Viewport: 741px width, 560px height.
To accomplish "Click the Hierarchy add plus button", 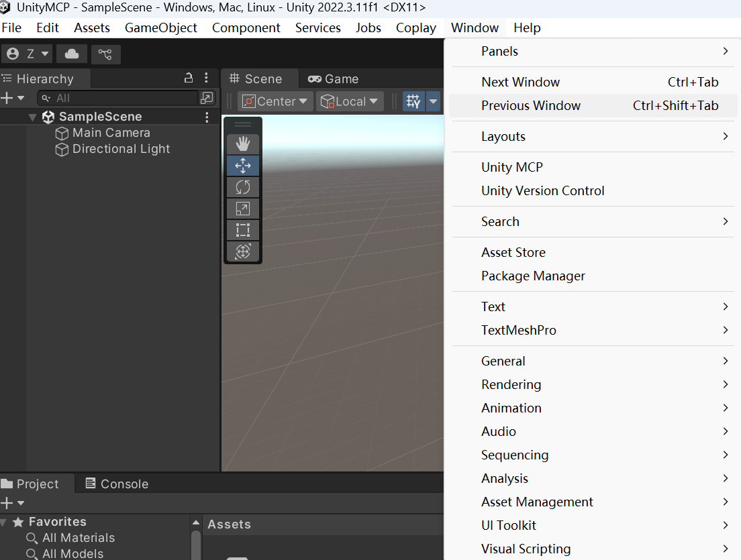I will click(7, 98).
